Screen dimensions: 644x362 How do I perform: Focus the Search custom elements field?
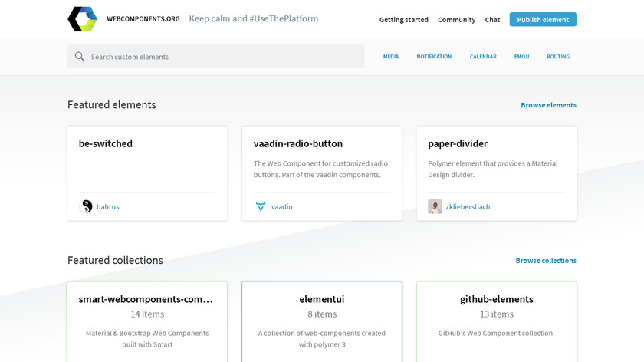pyautogui.click(x=215, y=57)
